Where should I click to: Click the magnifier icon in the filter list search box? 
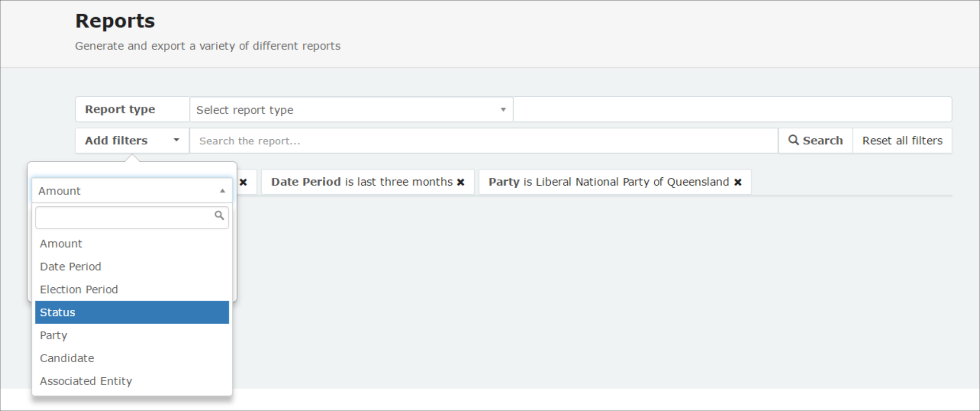click(x=219, y=216)
